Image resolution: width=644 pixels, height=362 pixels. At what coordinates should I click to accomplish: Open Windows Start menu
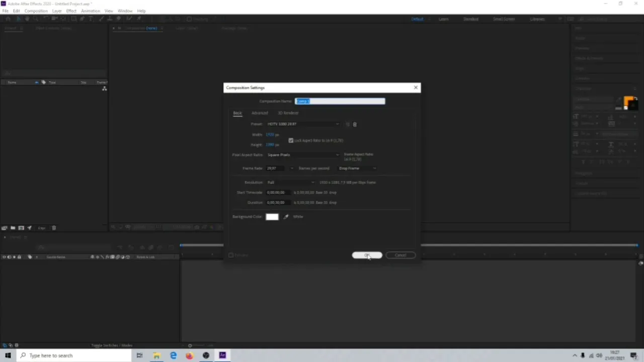tap(8, 355)
